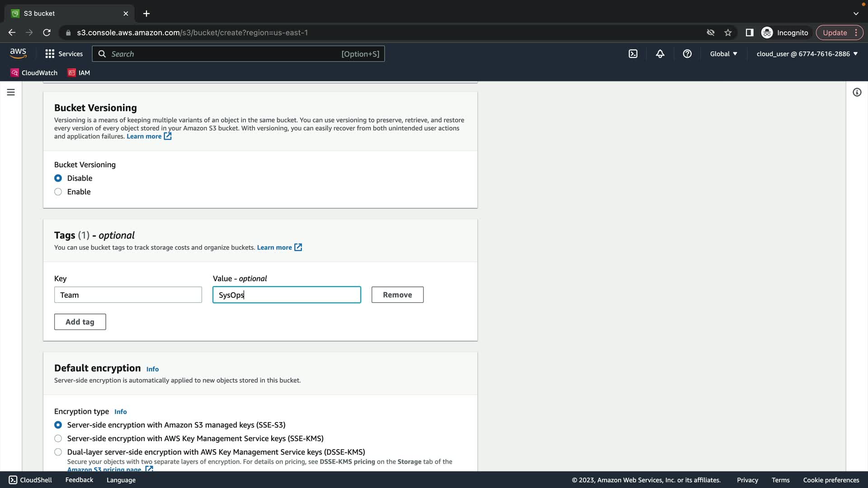Open the left side navigation hamburger menu
Image resolution: width=868 pixels, height=488 pixels.
[x=11, y=92]
